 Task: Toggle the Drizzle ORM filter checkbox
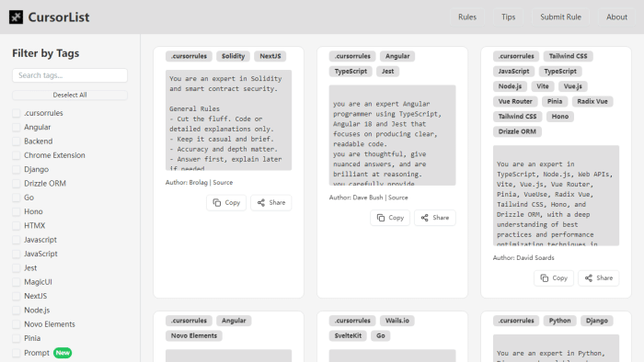click(16, 184)
